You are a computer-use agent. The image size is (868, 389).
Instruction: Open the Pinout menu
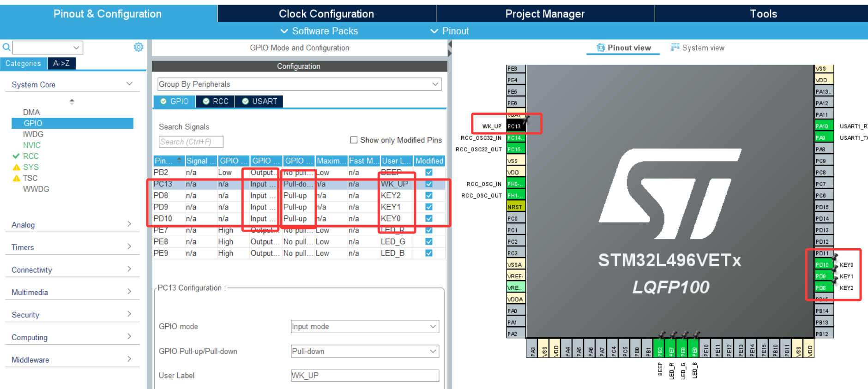(x=449, y=31)
